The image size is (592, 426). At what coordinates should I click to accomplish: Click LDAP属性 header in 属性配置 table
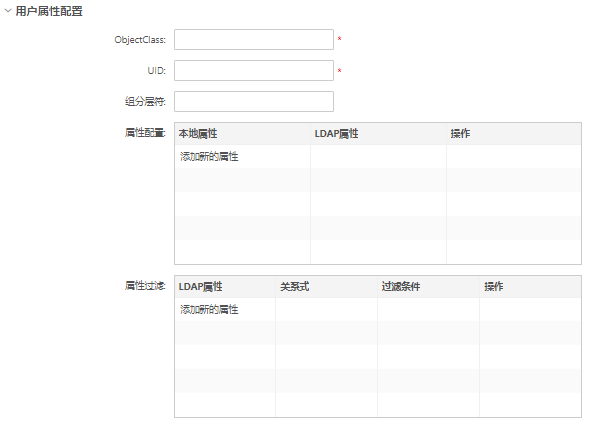(x=336, y=133)
